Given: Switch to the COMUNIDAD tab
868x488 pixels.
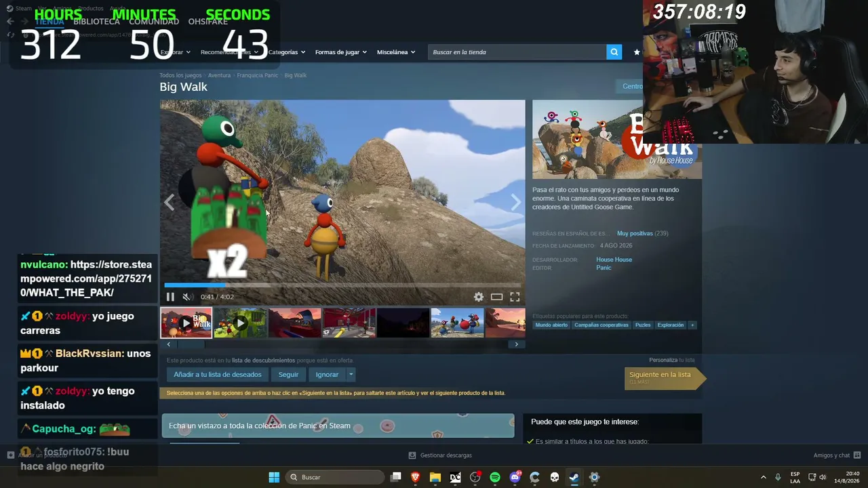Looking at the screenshot, I should pos(154,22).
